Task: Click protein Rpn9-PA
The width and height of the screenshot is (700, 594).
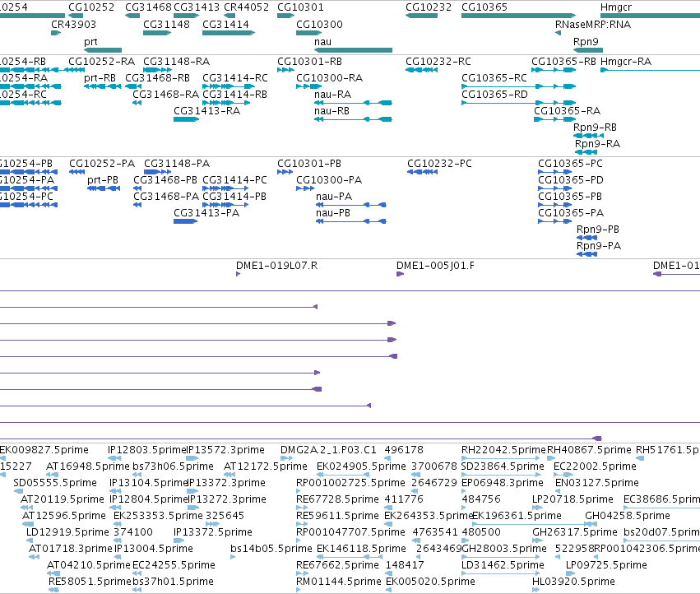Action: [586, 254]
